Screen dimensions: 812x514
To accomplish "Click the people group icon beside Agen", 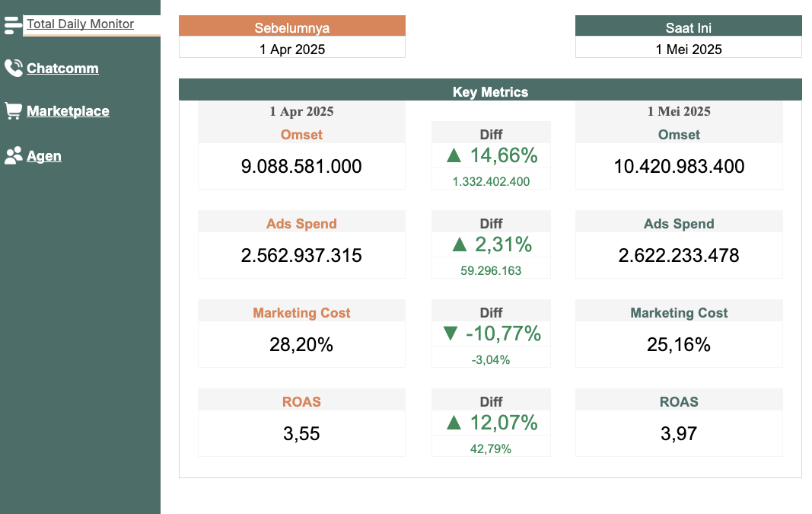I will click(x=13, y=156).
